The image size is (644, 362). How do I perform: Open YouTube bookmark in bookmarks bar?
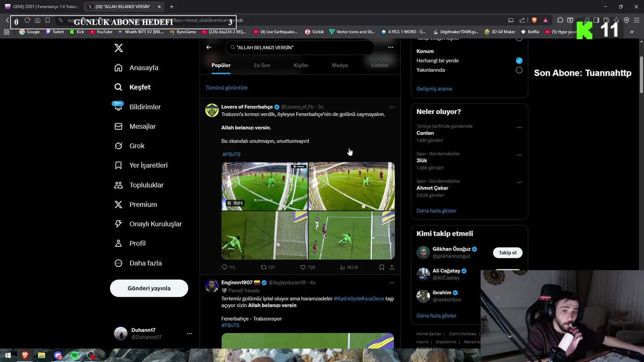click(x=101, y=32)
